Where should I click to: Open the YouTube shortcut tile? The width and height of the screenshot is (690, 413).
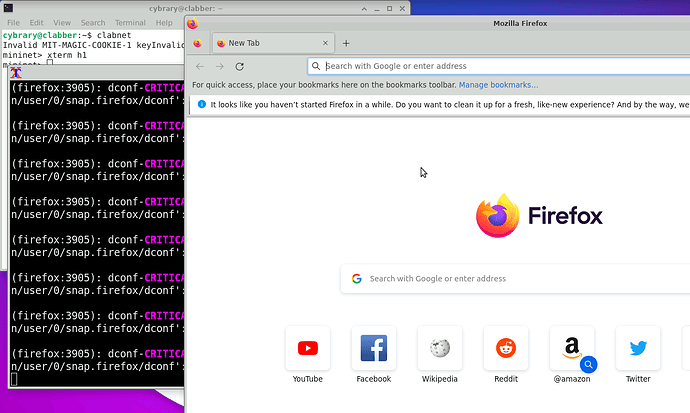coord(308,348)
